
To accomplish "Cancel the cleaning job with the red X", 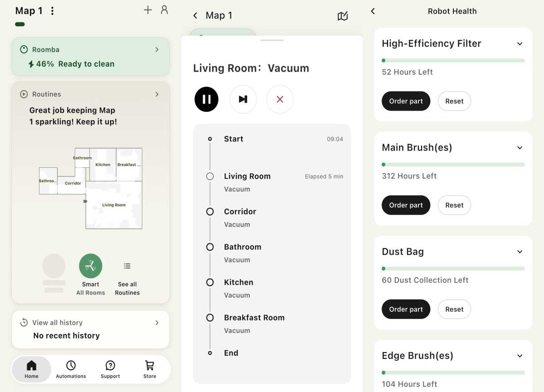I will [x=280, y=99].
